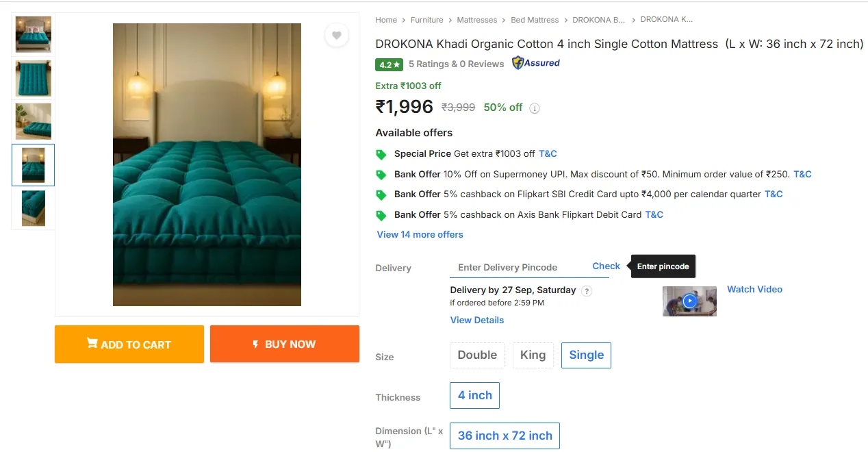Add the mattress to the wishlist (heart icon)
Viewport: 868px width, 452px height.
336,35
